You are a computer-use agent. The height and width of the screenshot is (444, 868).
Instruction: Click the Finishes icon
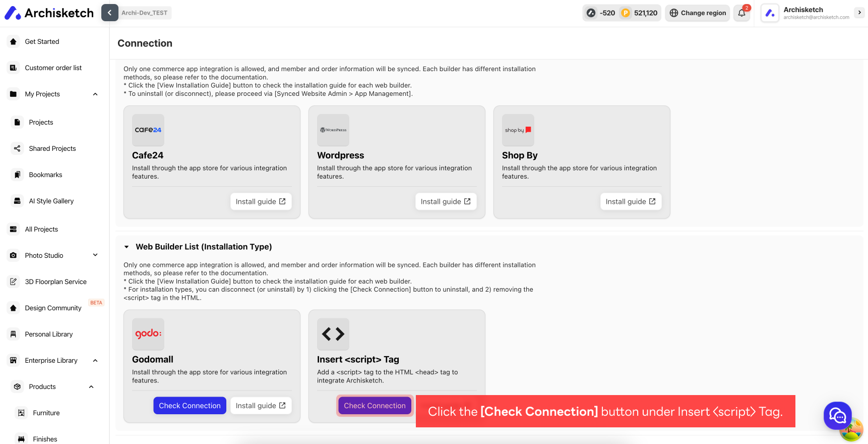coord(21,439)
